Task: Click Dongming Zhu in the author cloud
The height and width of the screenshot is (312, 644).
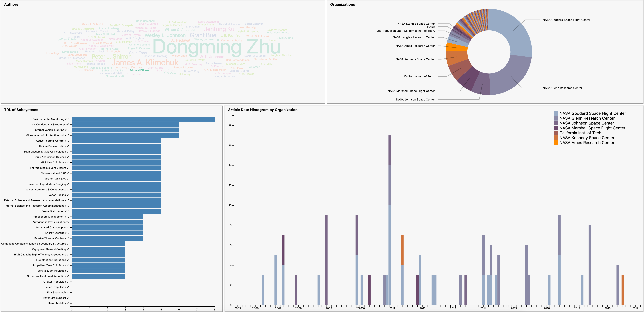Action: point(217,47)
